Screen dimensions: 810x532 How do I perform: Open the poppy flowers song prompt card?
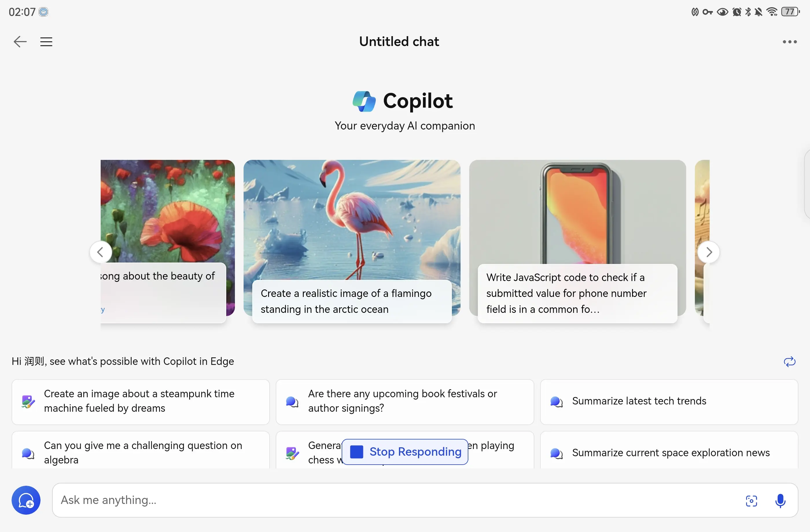click(167, 241)
